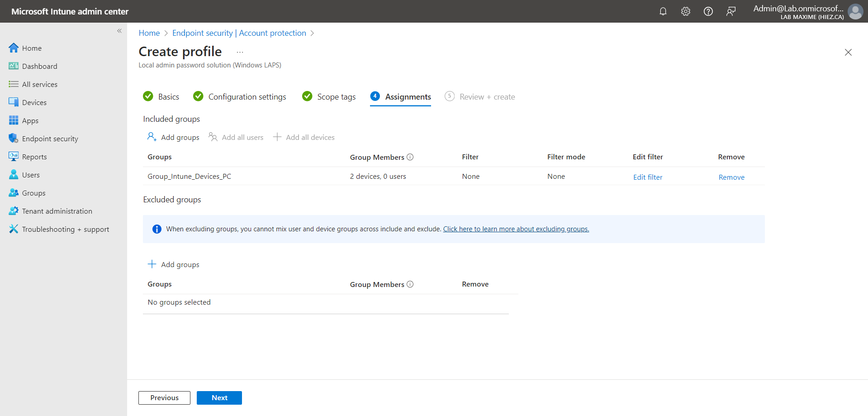The height and width of the screenshot is (416, 868).
Task: Open the settings gear icon
Action: 685,11
